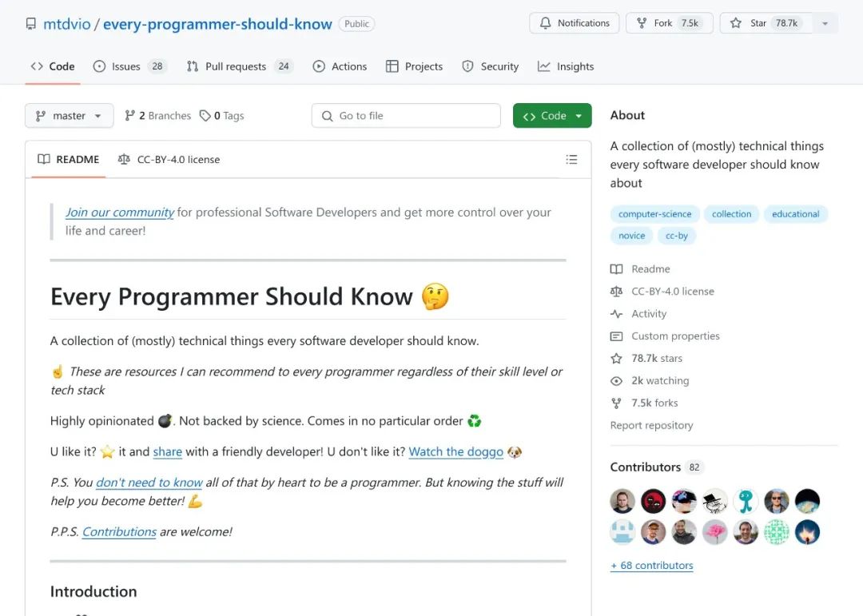This screenshot has width=863, height=616.
Task: Click the pulse icon beside Activity
Action: tap(616, 314)
